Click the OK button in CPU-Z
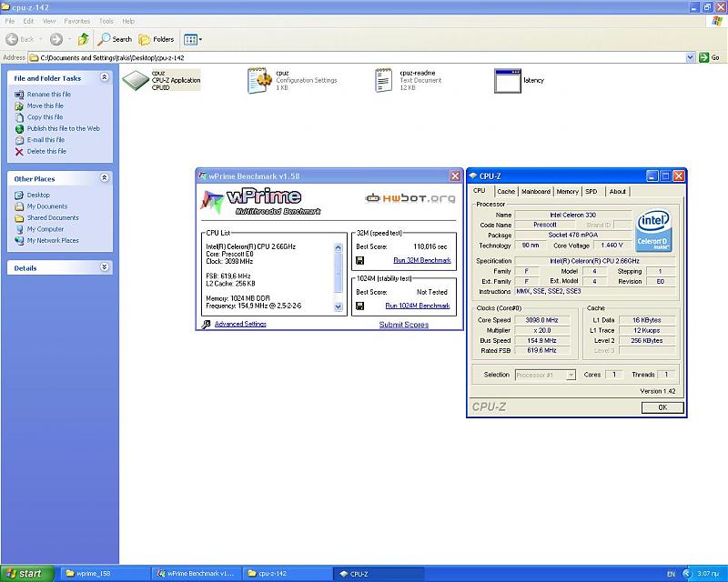 click(662, 407)
